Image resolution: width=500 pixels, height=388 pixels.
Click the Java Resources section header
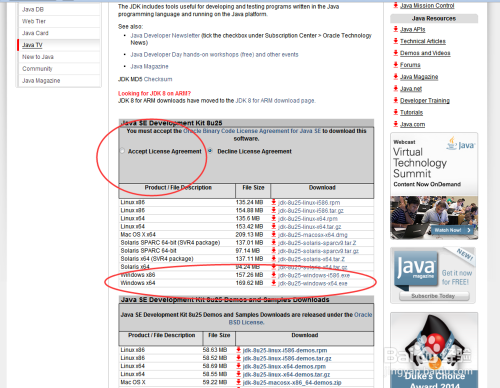pyautogui.click(x=434, y=18)
